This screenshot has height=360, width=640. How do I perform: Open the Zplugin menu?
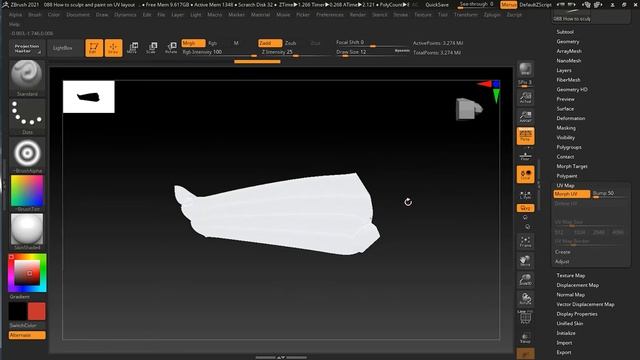tap(492, 15)
